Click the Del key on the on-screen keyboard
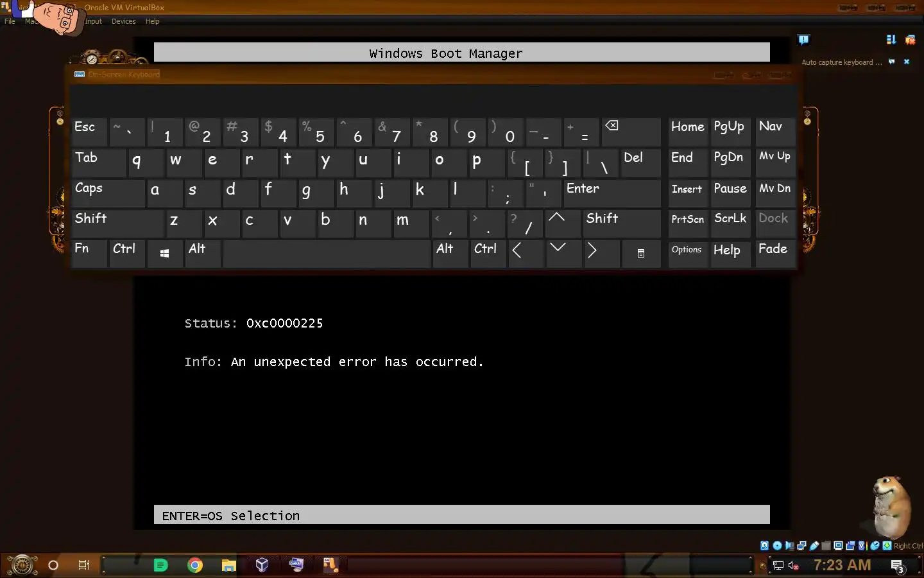Viewport: 924px width, 578px height. 640,162
